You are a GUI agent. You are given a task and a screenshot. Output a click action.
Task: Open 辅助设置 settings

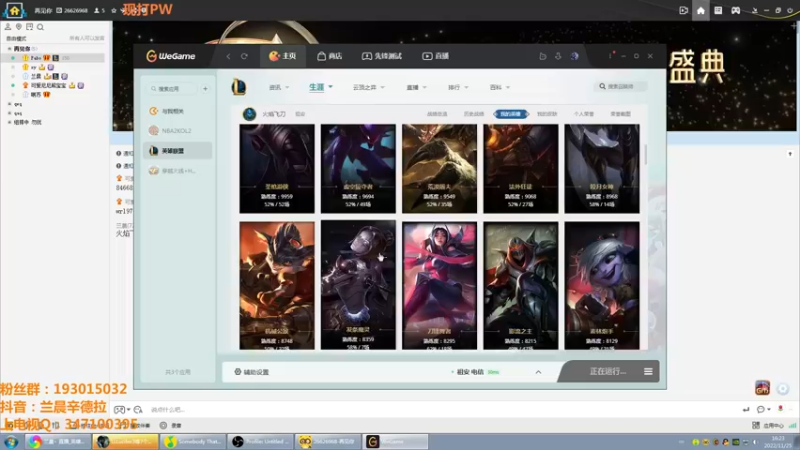click(x=252, y=372)
